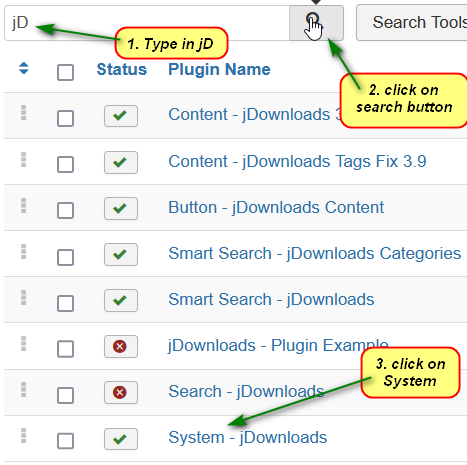Click the jD search text field
Image resolution: width=467 pixels, height=465 pixels.
pyautogui.click(x=147, y=23)
